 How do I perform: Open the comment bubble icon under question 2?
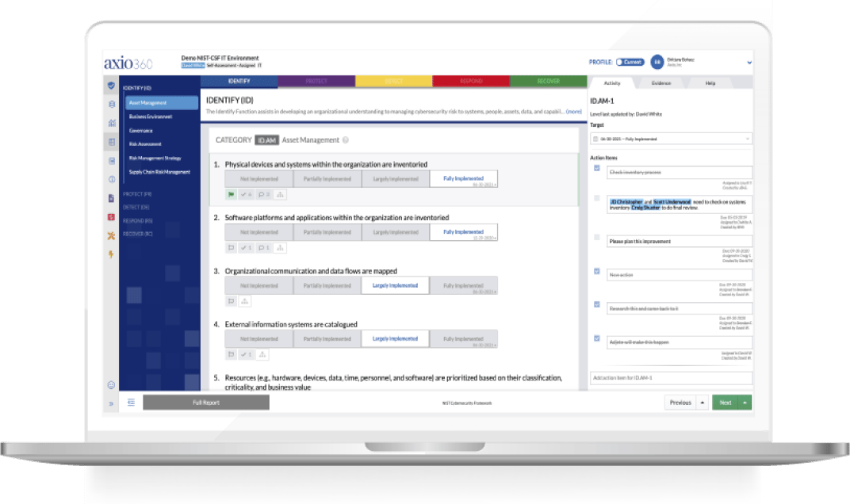(x=262, y=248)
